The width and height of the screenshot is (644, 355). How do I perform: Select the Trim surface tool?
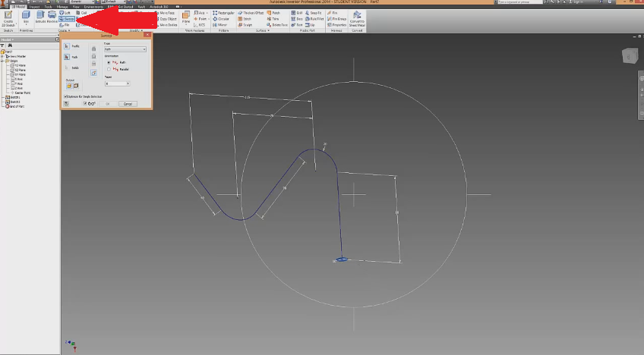pos(273,19)
